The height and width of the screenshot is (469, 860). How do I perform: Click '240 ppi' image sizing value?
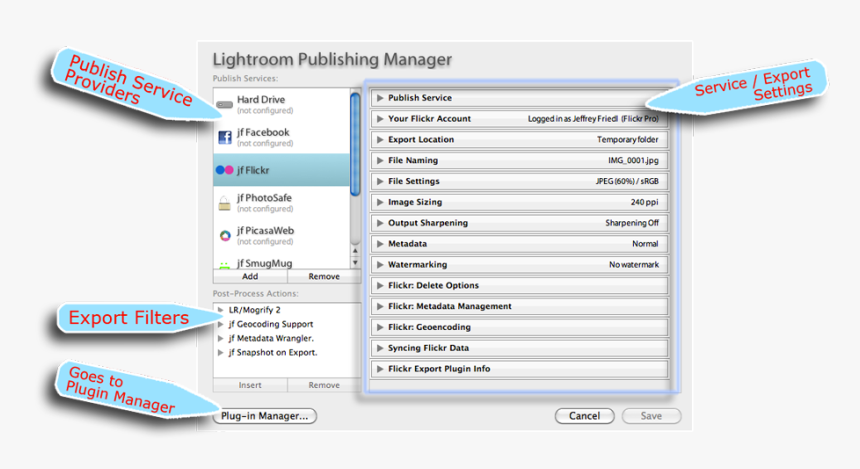[x=644, y=202]
